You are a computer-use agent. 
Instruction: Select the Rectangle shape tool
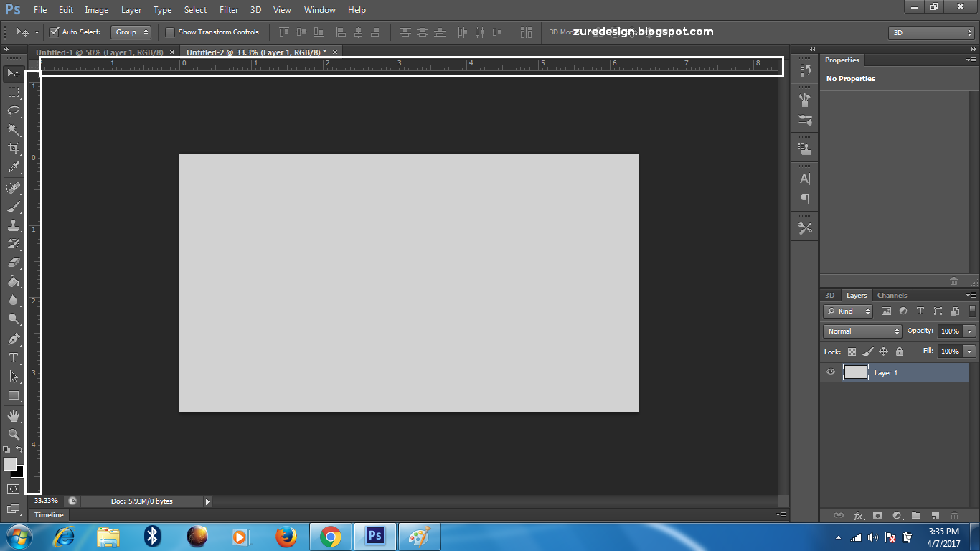pyautogui.click(x=13, y=395)
